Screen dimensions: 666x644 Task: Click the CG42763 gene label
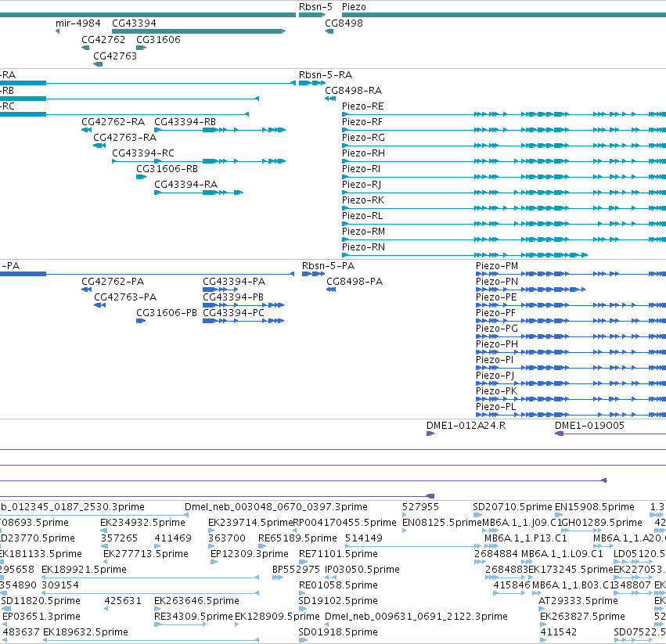pos(115,56)
